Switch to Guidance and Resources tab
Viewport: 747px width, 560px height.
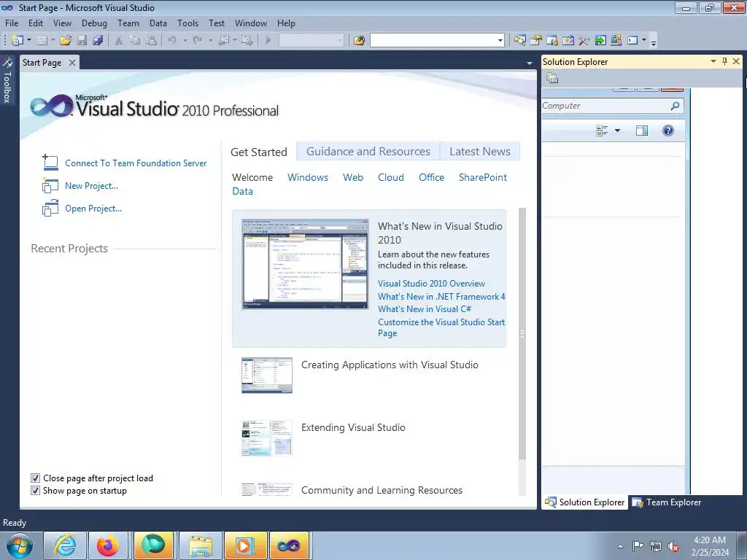pos(368,152)
